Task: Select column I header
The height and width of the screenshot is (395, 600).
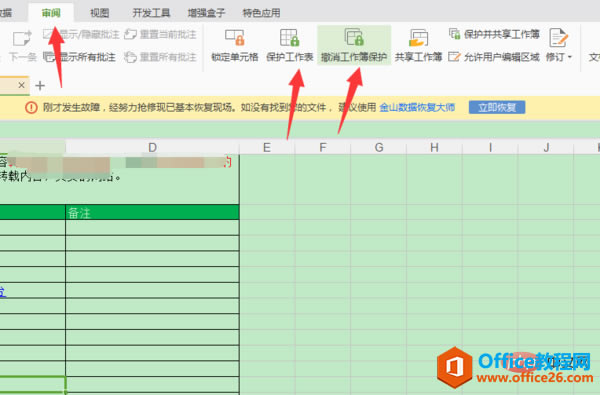Action: coord(490,147)
